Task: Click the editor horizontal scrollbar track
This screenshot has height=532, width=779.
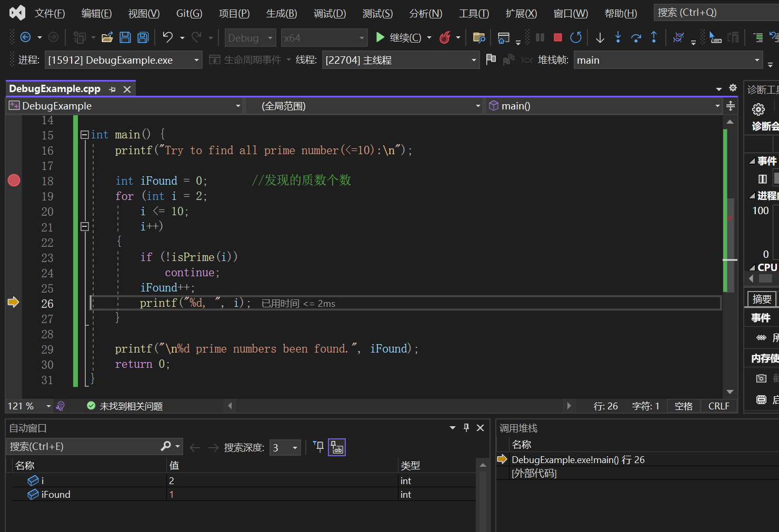Action: (x=400, y=406)
